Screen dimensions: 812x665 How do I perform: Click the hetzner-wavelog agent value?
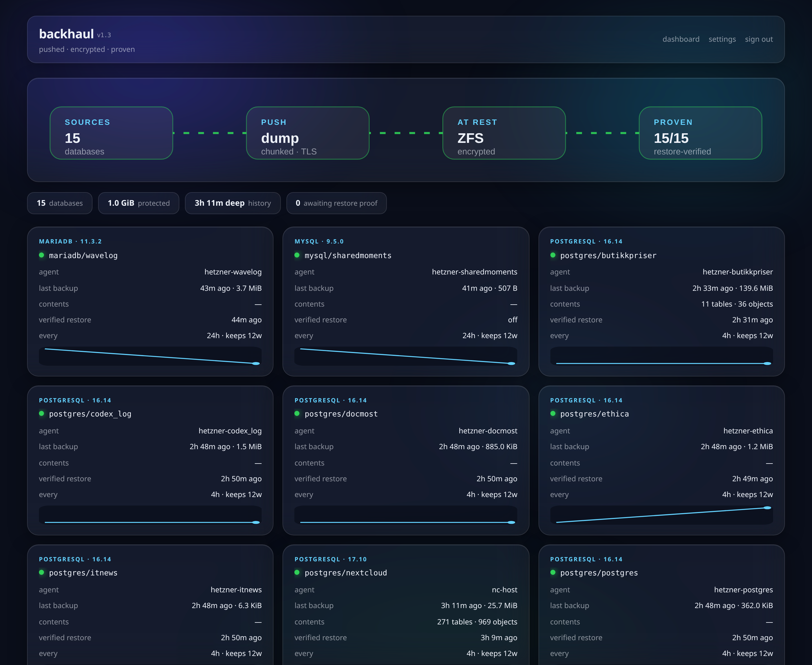click(233, 272)
